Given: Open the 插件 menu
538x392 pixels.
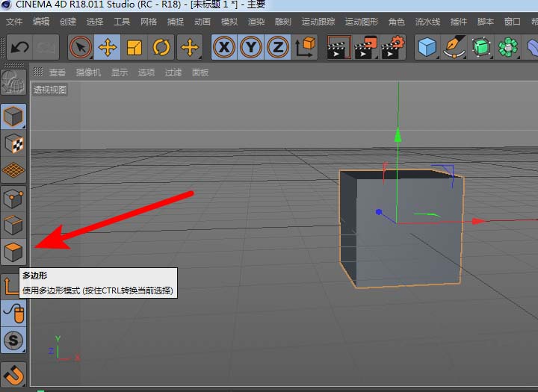Looking at the screenshot, I should point(458,22).
